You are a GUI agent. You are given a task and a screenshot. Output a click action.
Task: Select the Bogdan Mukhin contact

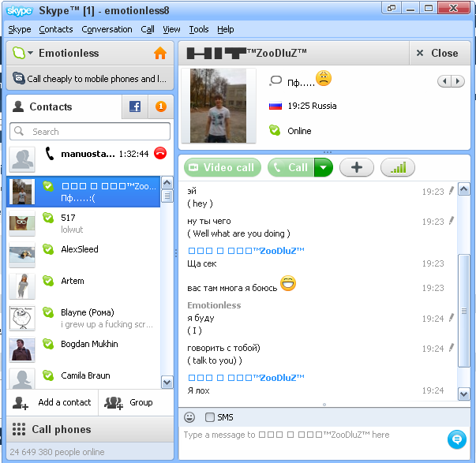coord(84,349)
